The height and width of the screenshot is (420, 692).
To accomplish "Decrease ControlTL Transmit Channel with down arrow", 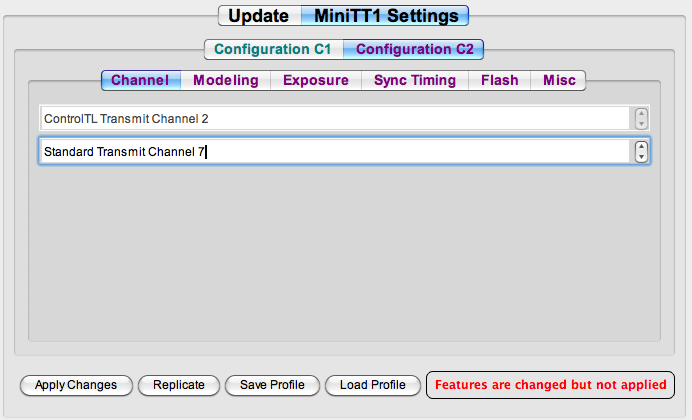I will (641, 124).
